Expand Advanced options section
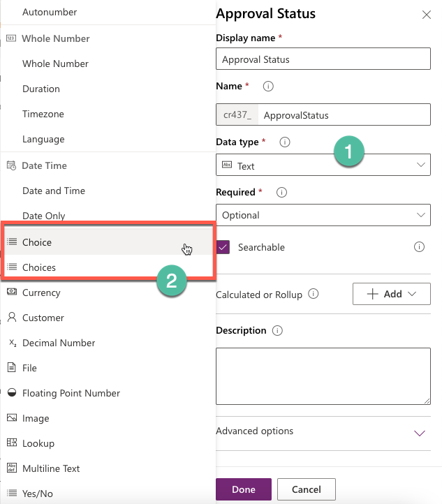Screen dimensions: 442x504 coord(323,433)
